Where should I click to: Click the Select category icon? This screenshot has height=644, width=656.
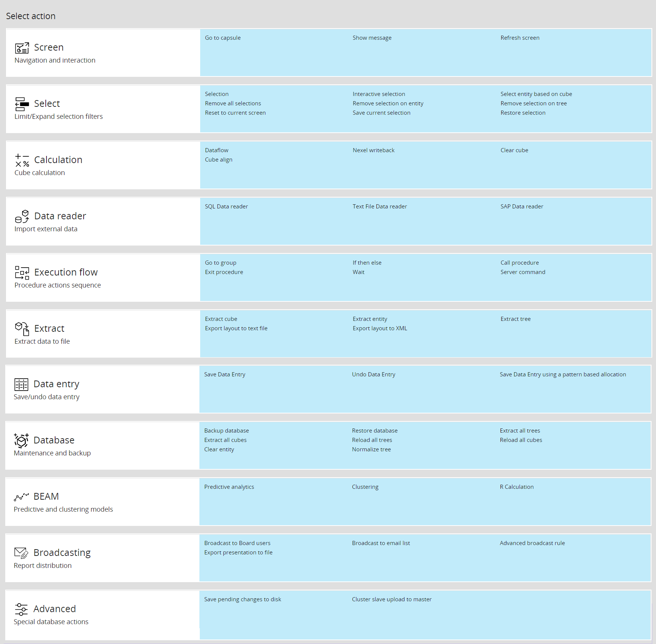point(22,104)
